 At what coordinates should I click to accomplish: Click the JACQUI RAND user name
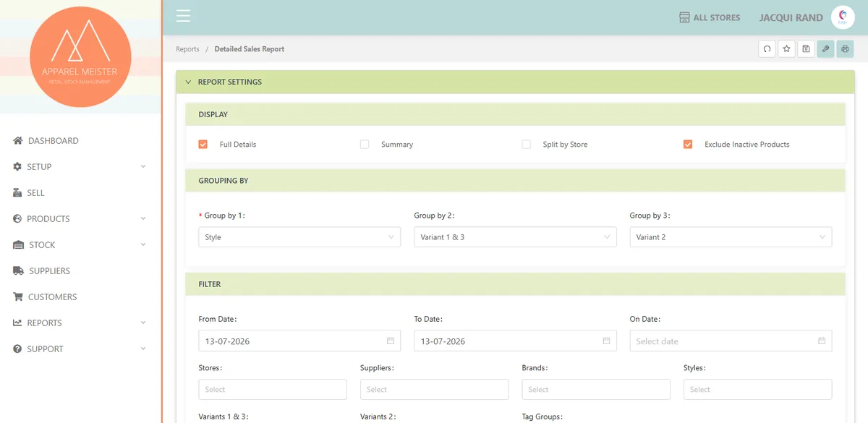point(791,17)
